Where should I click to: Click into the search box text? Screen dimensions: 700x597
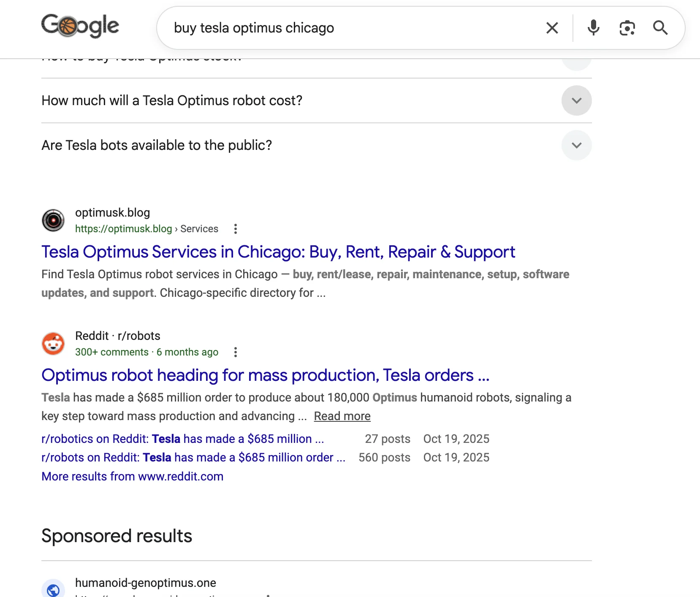pos(254,28)
